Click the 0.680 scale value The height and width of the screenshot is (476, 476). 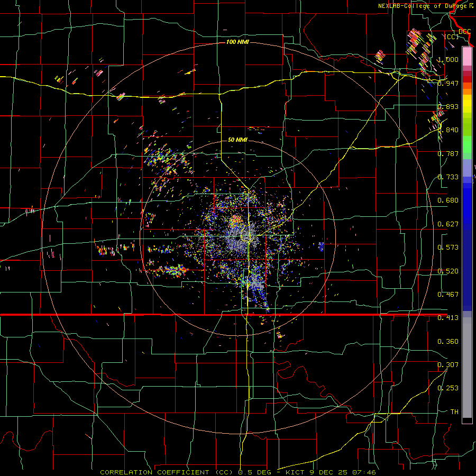click(x=448, y=200)
